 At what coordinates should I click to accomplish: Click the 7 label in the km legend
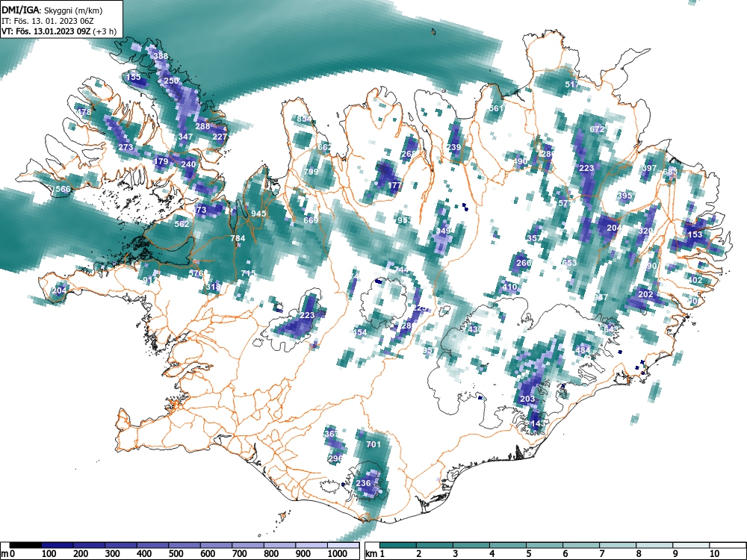coord(601,553)
